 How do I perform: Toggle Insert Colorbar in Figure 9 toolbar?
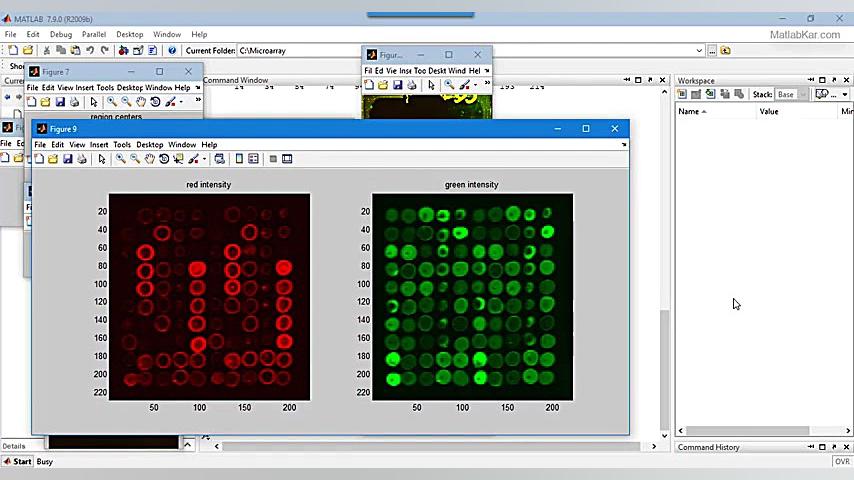[239, 159]
